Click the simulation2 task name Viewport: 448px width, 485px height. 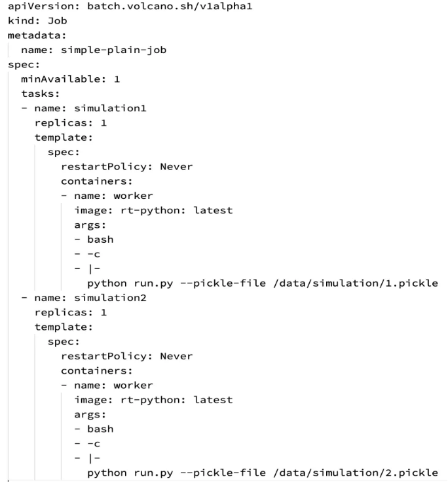coord(110,298)
